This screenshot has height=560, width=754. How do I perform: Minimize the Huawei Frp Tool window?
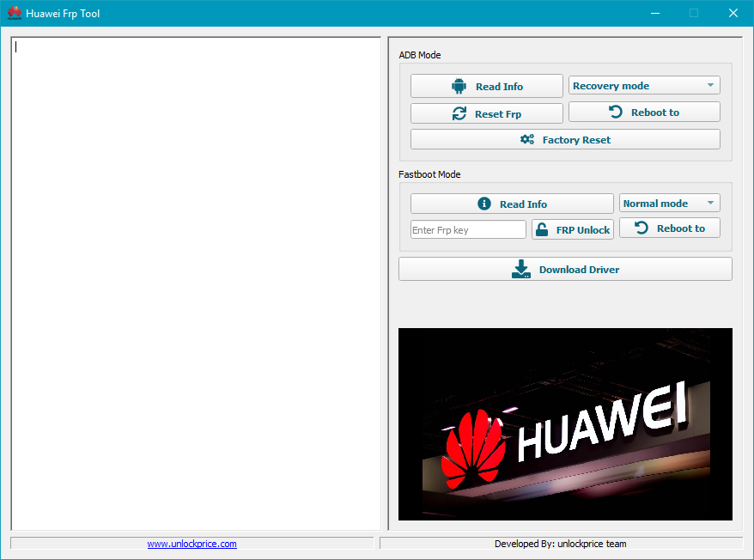click(655, 13)
